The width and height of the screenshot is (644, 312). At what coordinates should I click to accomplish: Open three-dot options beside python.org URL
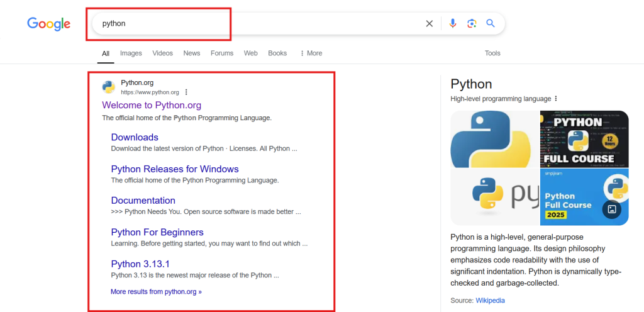(x=186, y=92)
